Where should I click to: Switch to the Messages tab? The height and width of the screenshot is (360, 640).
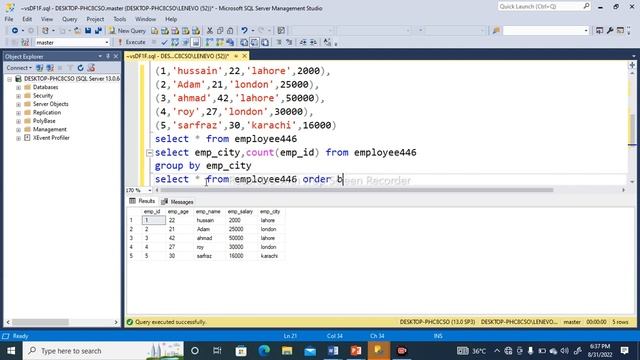point(177,202)
